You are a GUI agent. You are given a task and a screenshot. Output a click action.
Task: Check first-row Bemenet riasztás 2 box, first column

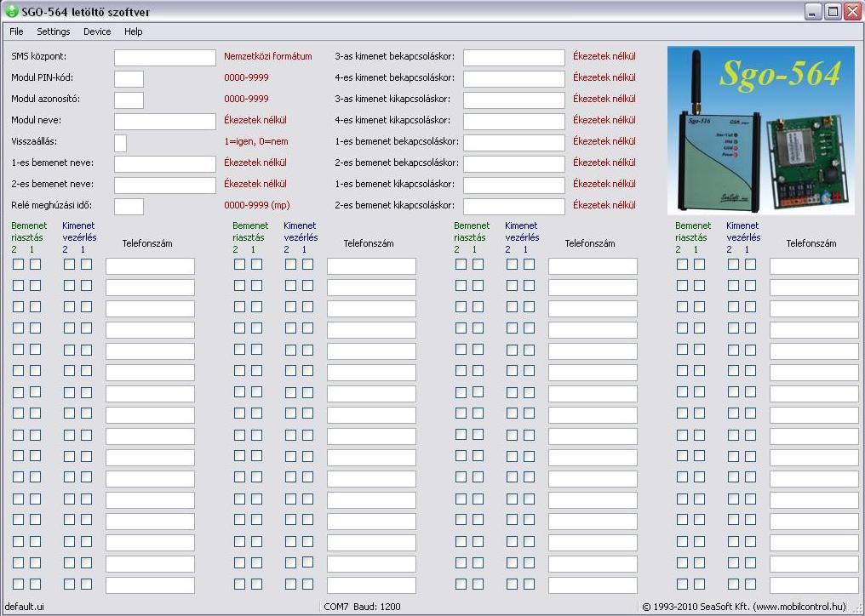18,264
